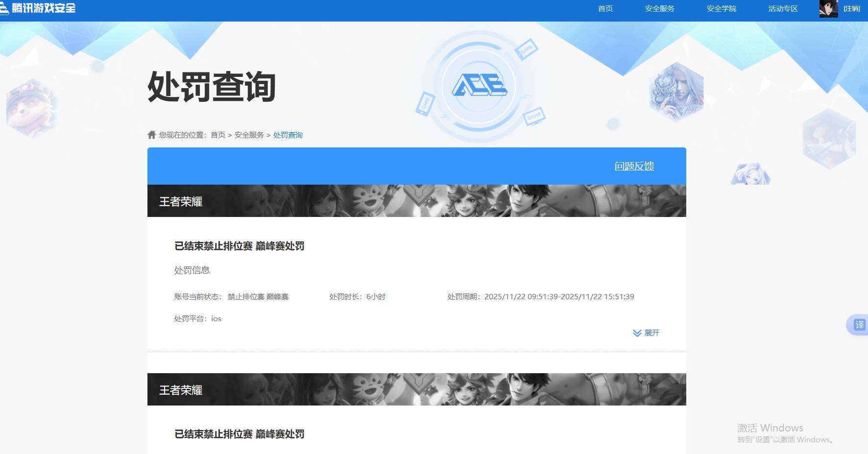Click the Tencent Games Security logo

[x=39, y=8]
